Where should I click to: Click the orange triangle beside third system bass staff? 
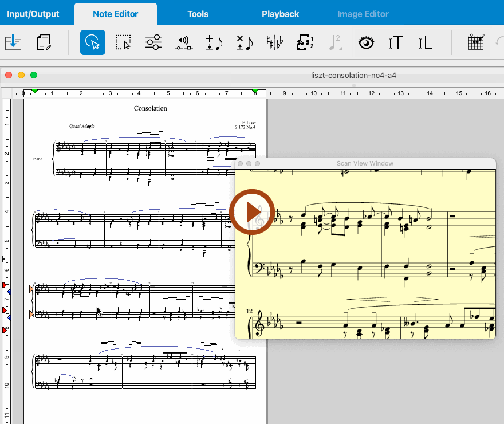[31, 314]
